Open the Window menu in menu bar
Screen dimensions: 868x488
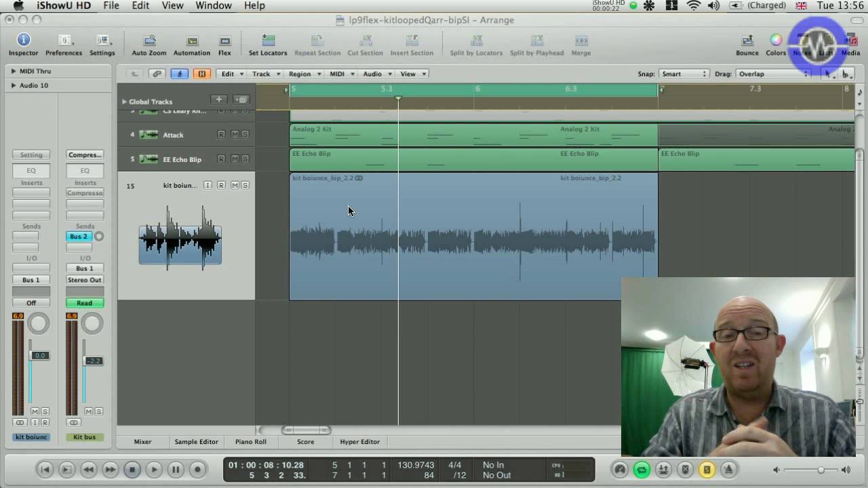click(x=214, y=5)
